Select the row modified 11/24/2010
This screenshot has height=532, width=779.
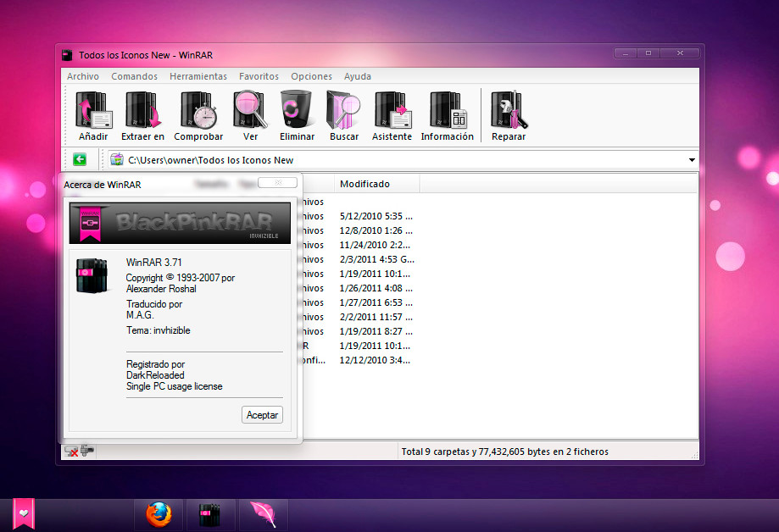(375, 245)
